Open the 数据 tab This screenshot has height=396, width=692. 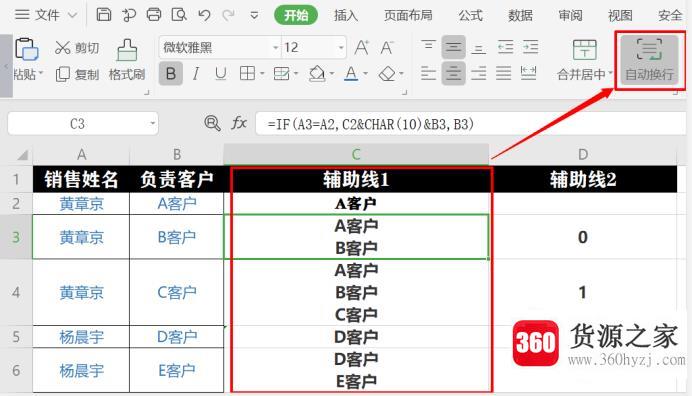pyautogui.click(x=520, y=15)
